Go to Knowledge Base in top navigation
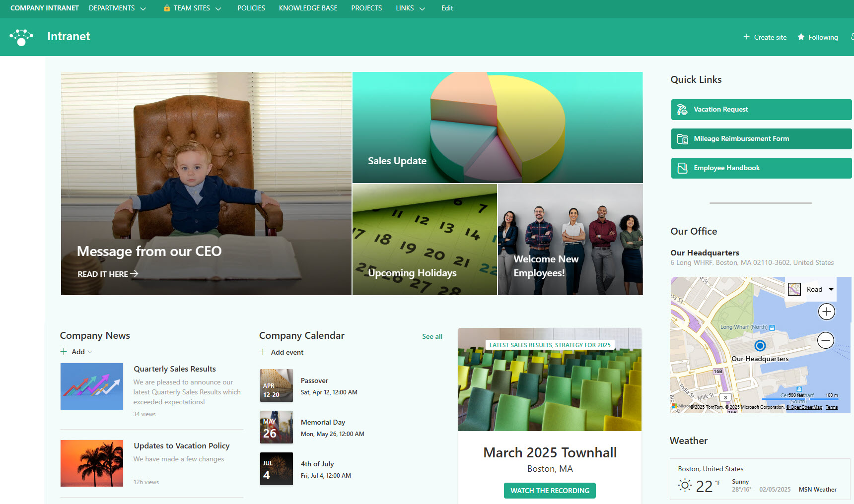The height and width of the screenshot is (504, 854). point(308,8)
